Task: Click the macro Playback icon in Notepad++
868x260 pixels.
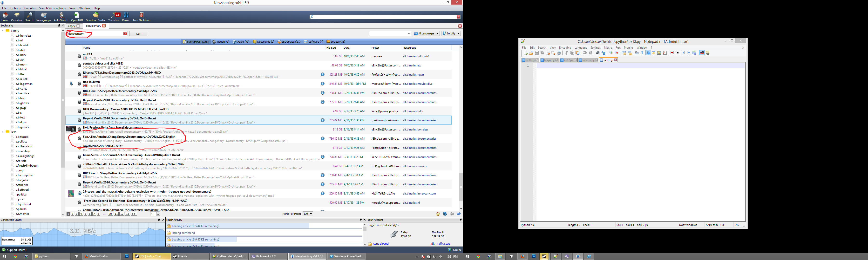Action: pos(683,53)
